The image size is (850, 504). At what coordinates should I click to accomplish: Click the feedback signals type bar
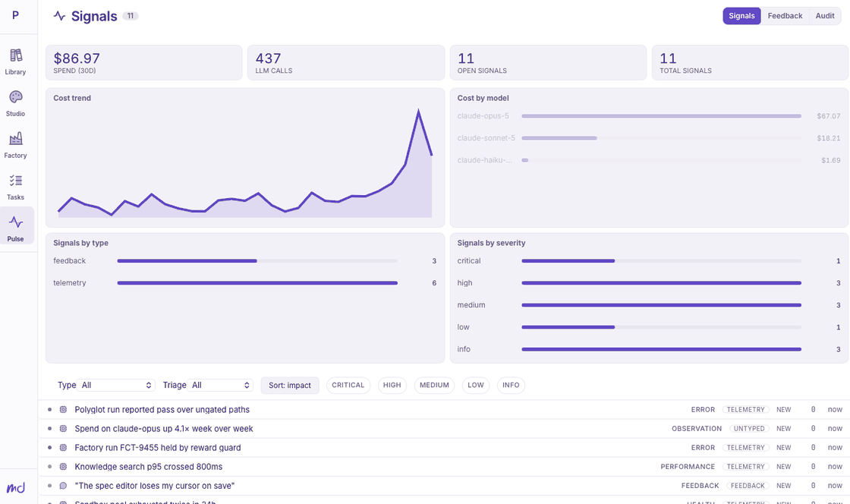[x=187, y=260]
